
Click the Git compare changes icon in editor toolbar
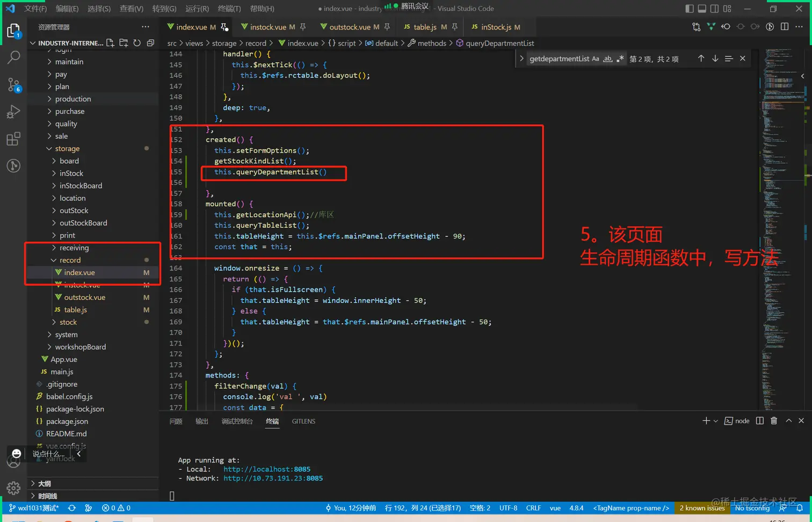pyautogui.click(x=697, y=27)
